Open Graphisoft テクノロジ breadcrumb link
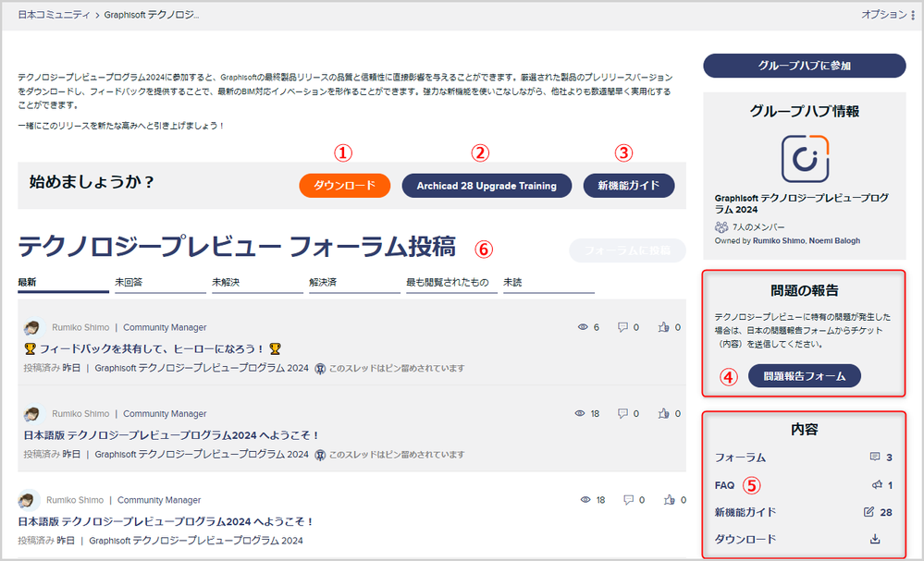This screenshot has height=561, width=924. coord(152,15)
